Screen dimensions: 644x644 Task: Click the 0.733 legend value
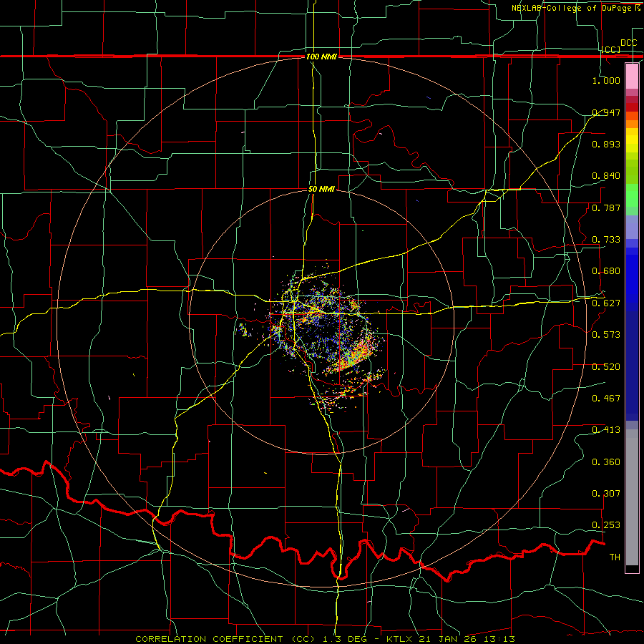point(606,240)
